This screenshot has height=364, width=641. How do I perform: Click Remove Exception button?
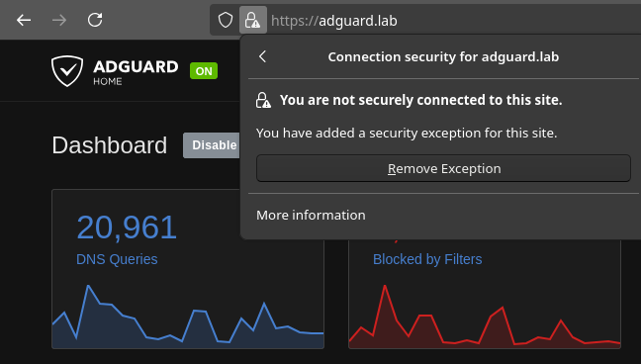click(443, 168)
